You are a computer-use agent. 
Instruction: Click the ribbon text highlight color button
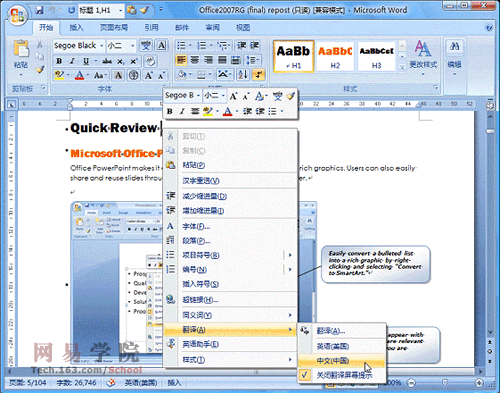point(59,75)
